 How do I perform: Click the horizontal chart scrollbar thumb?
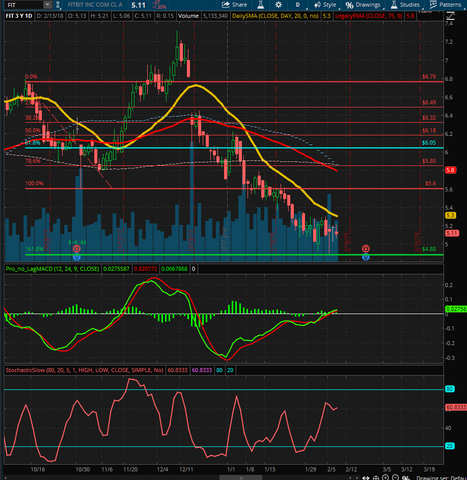(x=241, y=478)
